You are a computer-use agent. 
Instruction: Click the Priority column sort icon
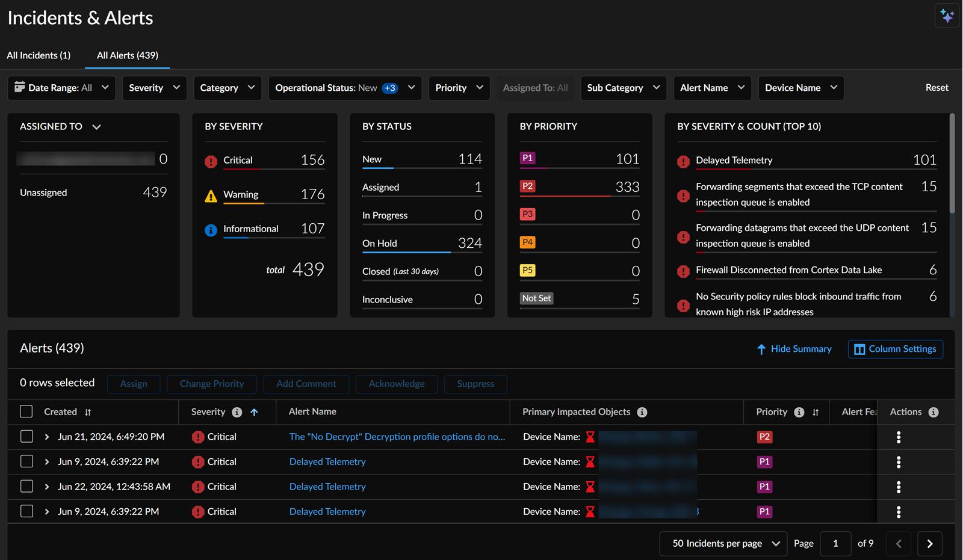(816, 412)
